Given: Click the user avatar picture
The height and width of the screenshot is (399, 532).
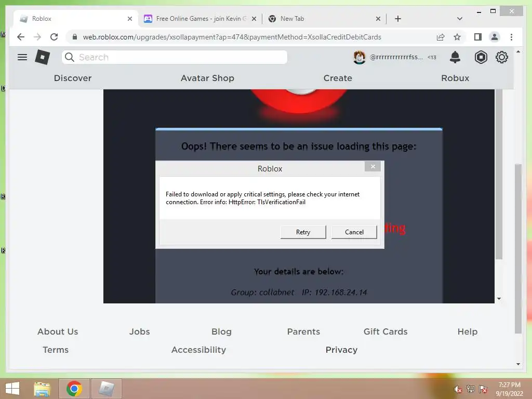Looking at the screenshot, I should point(360,57).
